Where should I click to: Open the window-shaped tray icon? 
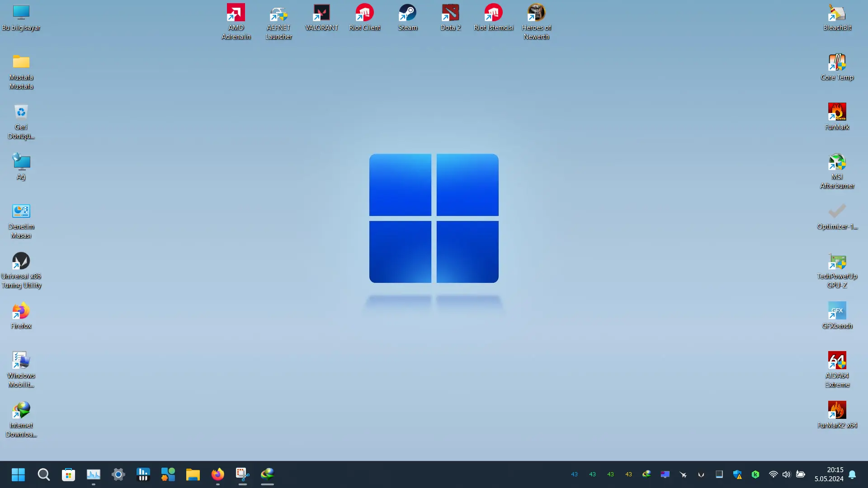pos(719,474)
